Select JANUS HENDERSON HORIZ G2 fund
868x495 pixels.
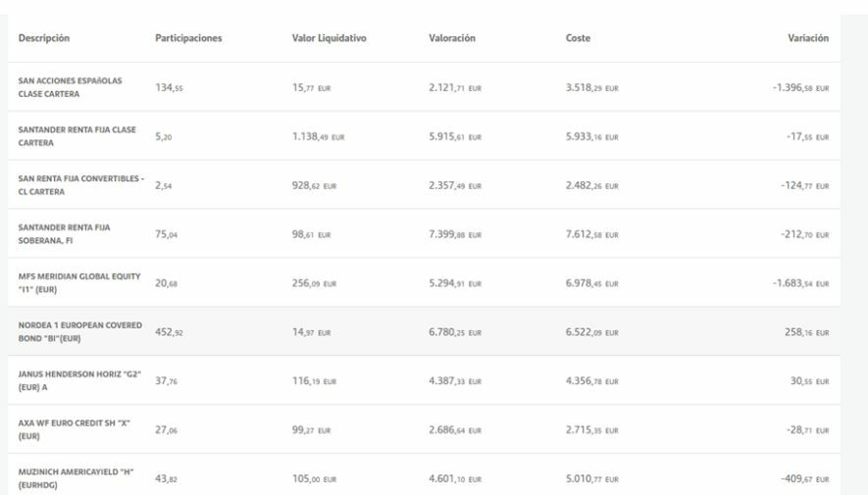pyautogui.click(x=79, y=380)
